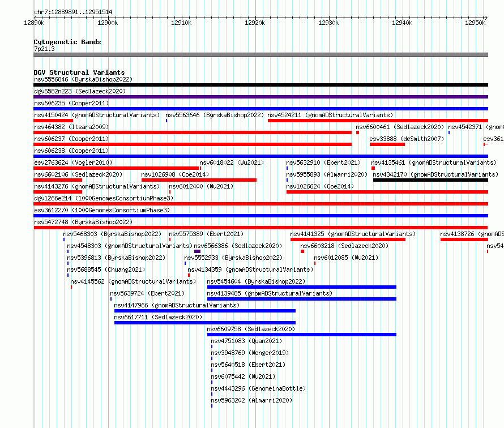Click nsv5639724 (Ebert2021) label

tap(147, 293)
